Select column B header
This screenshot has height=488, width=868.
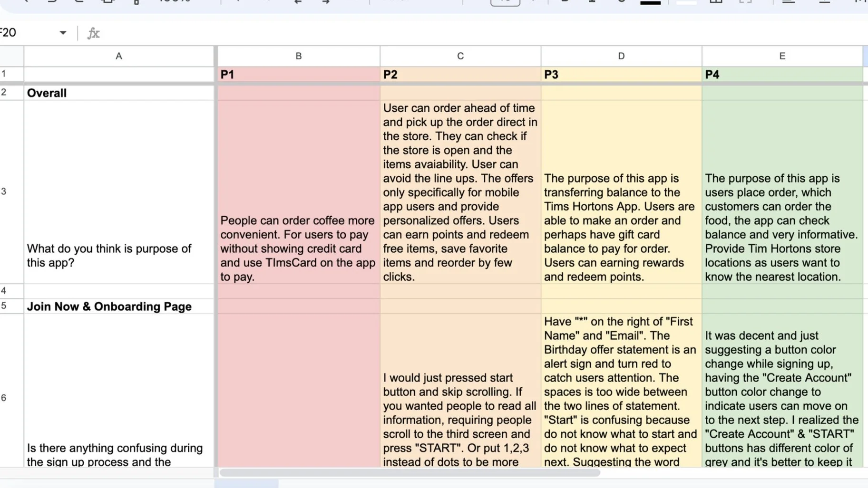(x=299, y=56)
